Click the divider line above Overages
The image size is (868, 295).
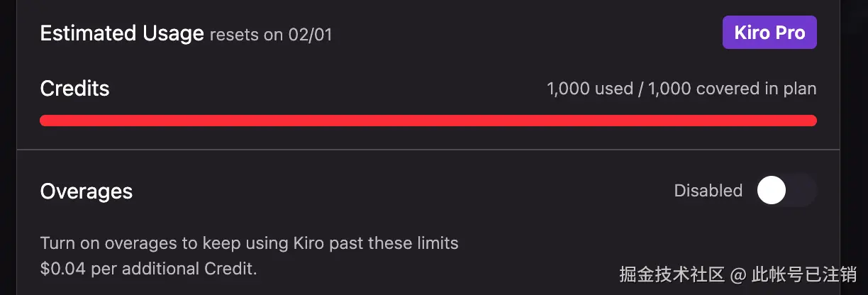[x=428, y=150]
